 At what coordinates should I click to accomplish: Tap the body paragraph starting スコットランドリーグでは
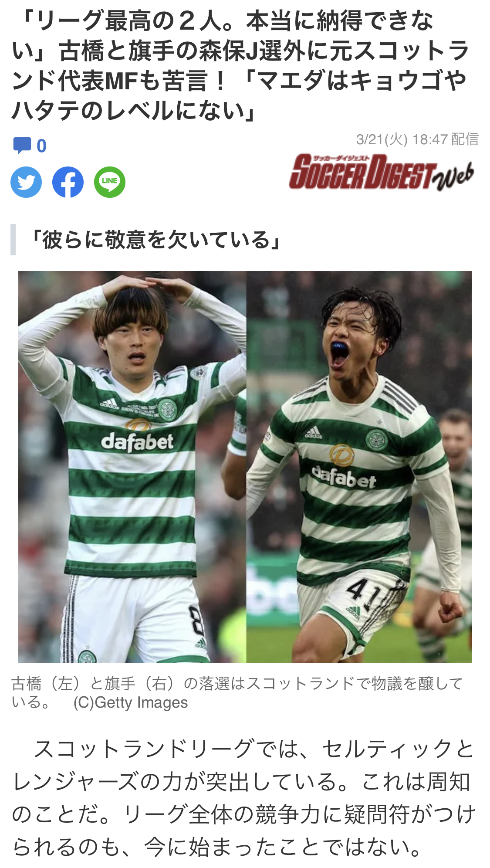243,798
